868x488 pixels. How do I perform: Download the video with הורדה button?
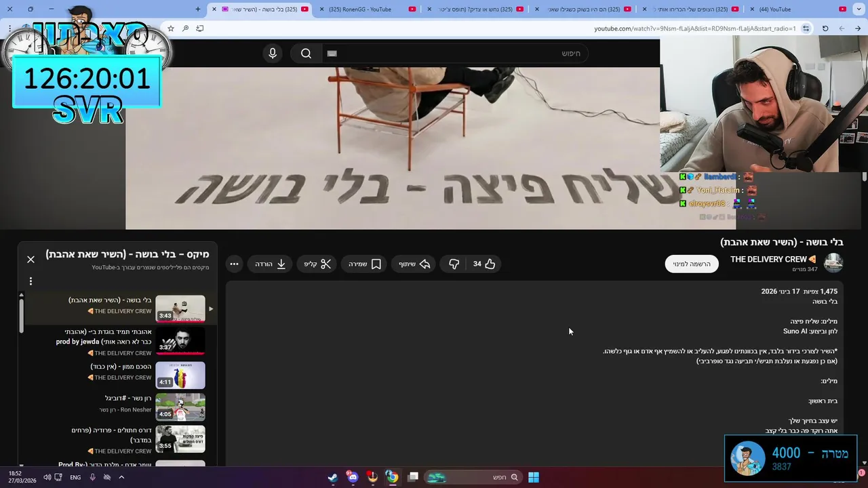coord(270,264)
